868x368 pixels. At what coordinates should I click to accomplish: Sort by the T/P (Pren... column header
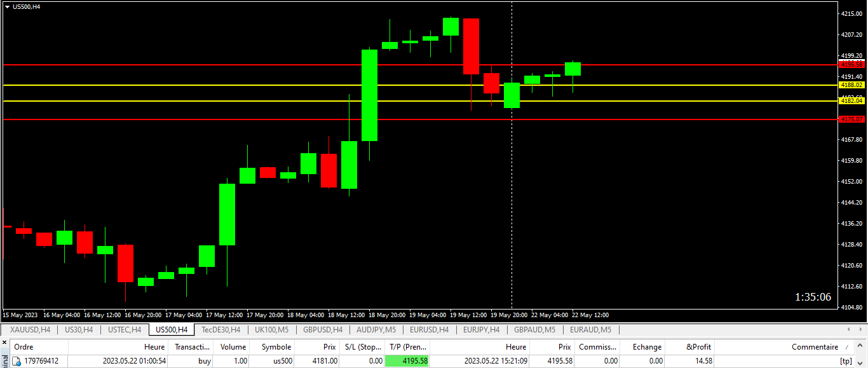click(407, 347)
